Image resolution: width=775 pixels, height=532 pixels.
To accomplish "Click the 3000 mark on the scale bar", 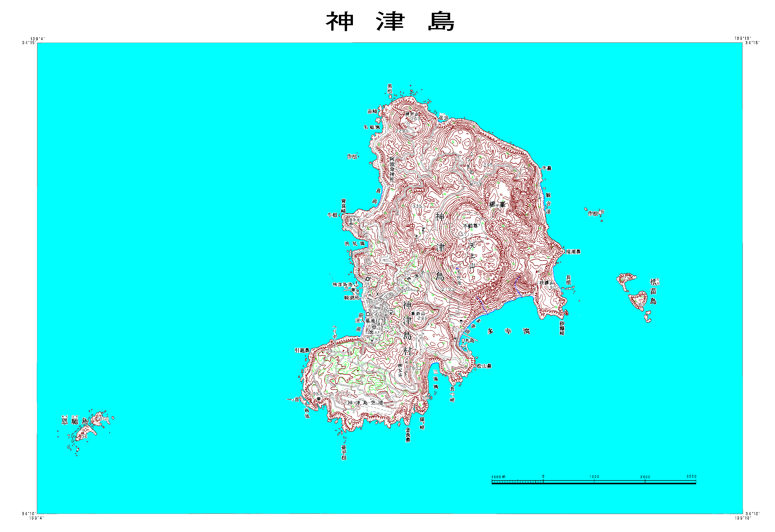I will tap(691, 476).
